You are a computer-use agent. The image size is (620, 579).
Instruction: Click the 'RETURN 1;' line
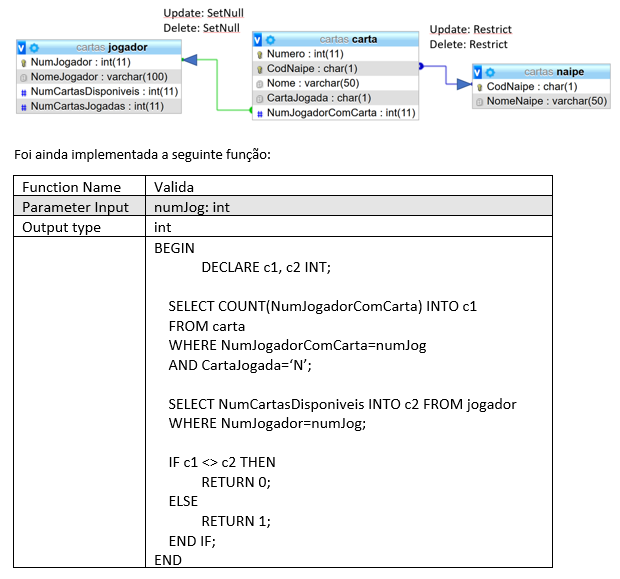(x=236, y=521)
